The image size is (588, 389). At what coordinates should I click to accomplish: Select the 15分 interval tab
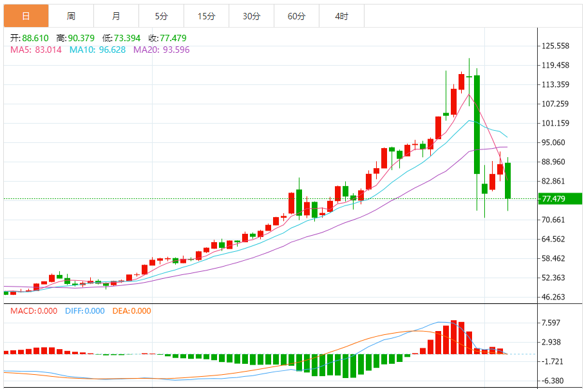206,16
